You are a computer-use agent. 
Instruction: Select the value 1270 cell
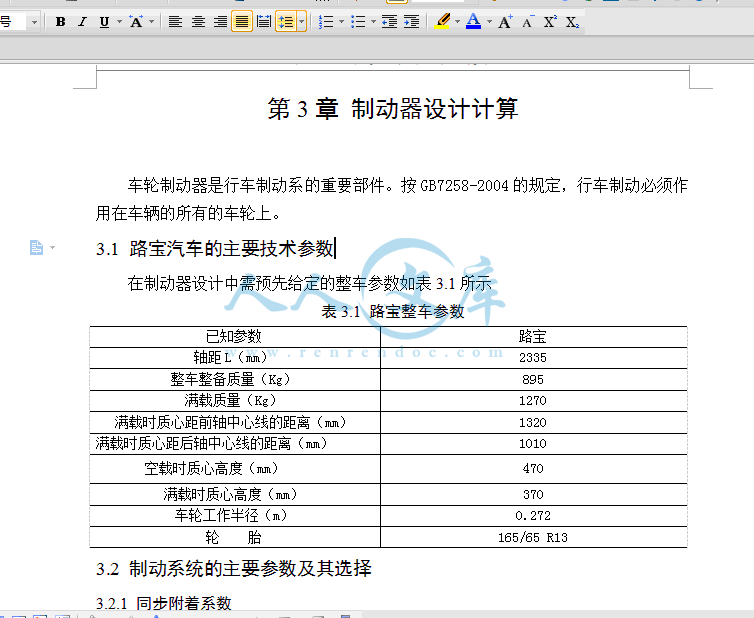tap(533, 401)
